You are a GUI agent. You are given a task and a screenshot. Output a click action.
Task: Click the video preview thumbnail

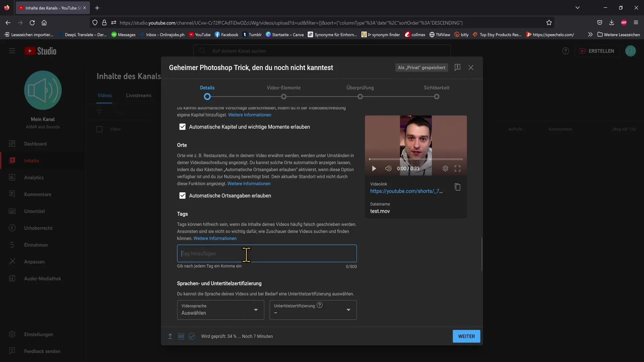(416, 145)
